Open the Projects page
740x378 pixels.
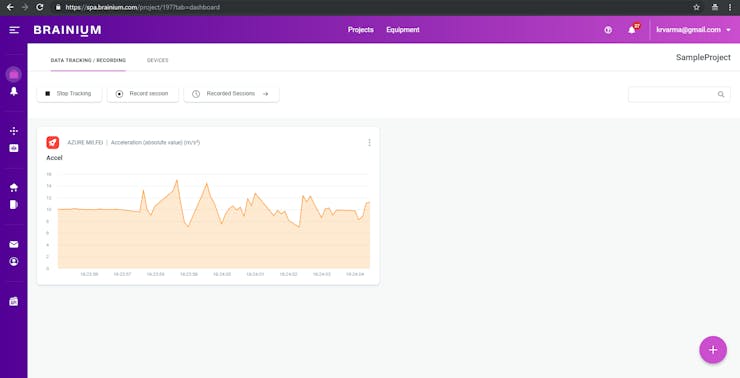[x=361, y=30]
